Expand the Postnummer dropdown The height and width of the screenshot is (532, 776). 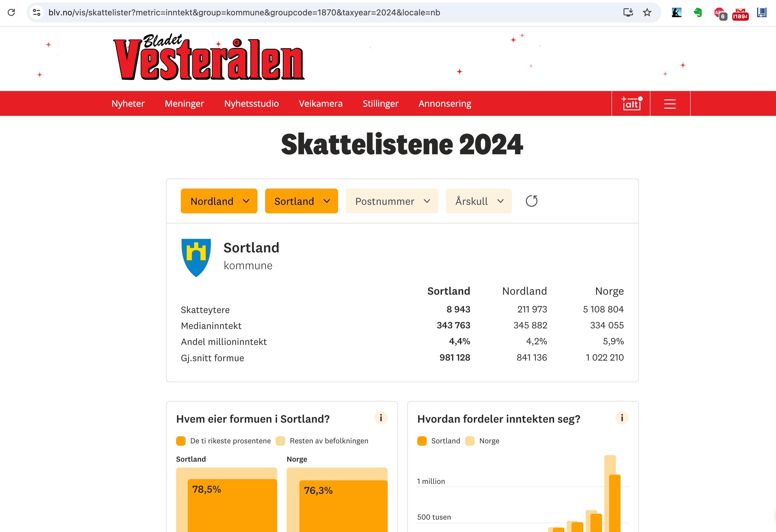coord(391,201)
